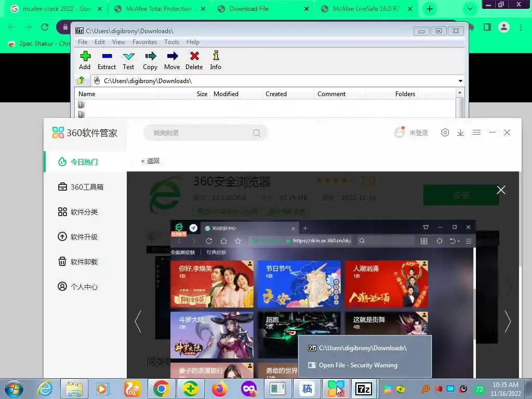Switch to the McAfee LiveSafe Chrome tab
This screenshot has height=399, width=532.
click(366, 9)
